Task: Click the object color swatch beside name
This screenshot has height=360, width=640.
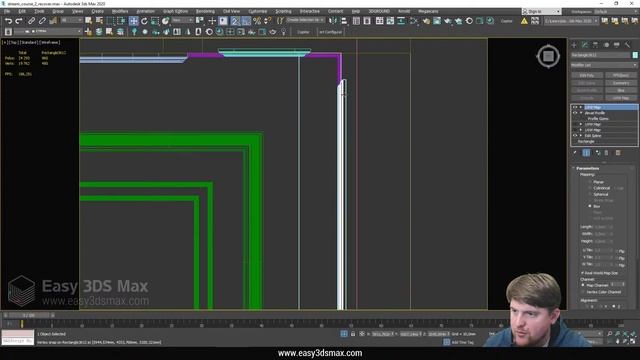Action: point(635,55)
